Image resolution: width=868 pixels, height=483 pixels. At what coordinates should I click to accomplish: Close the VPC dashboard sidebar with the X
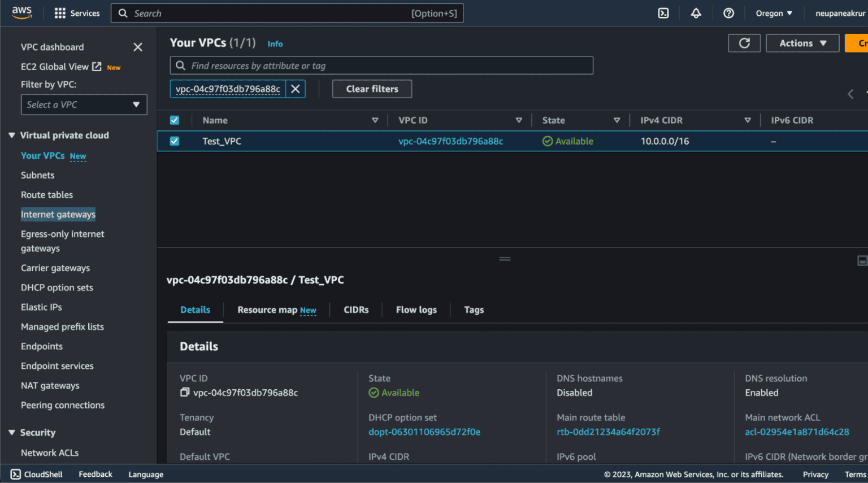click(x=137, y=47)
